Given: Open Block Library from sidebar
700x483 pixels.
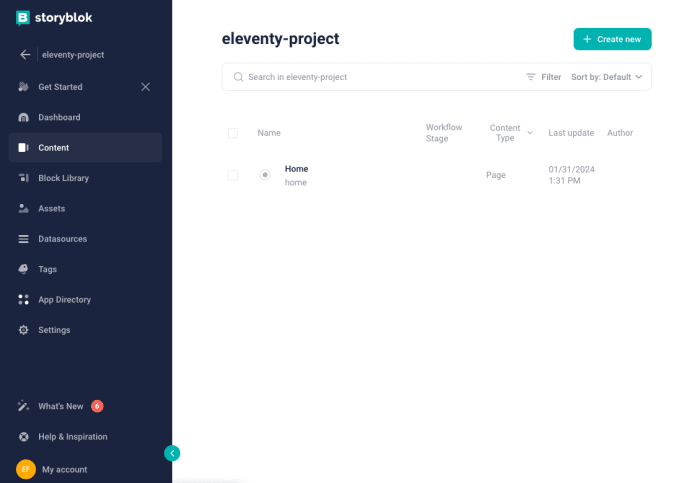Looking at the screenshot, I should (x=85, y=178).
